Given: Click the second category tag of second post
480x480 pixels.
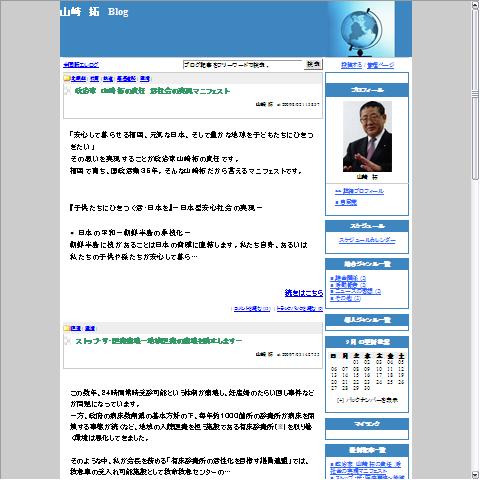Looking at the screenshot, I should pos(90,329).
